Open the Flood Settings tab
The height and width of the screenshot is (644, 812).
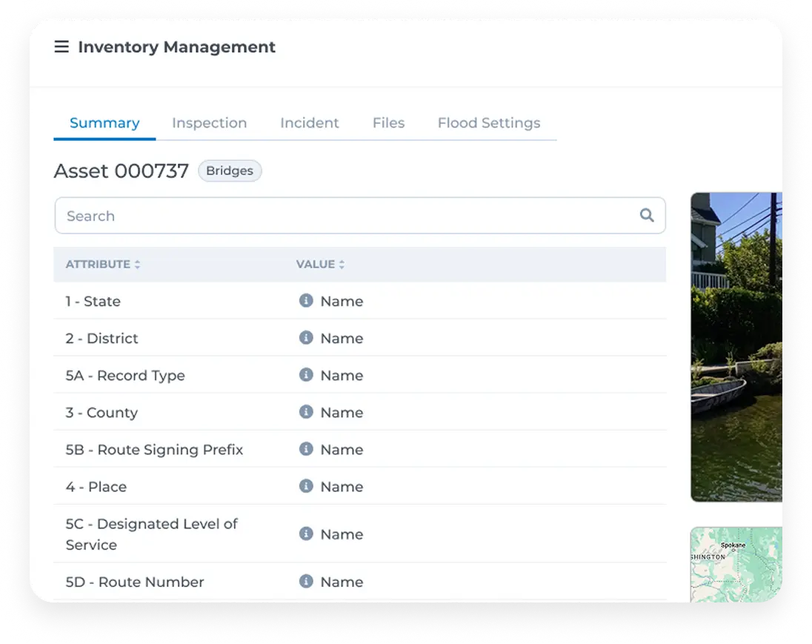point(488,122)
